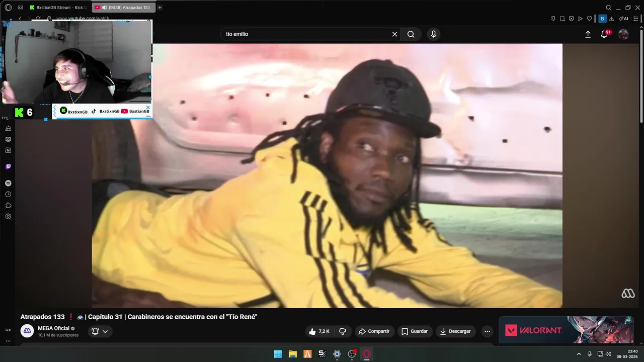
Task: Click the Descargar download button
Action: click(455, 331)
